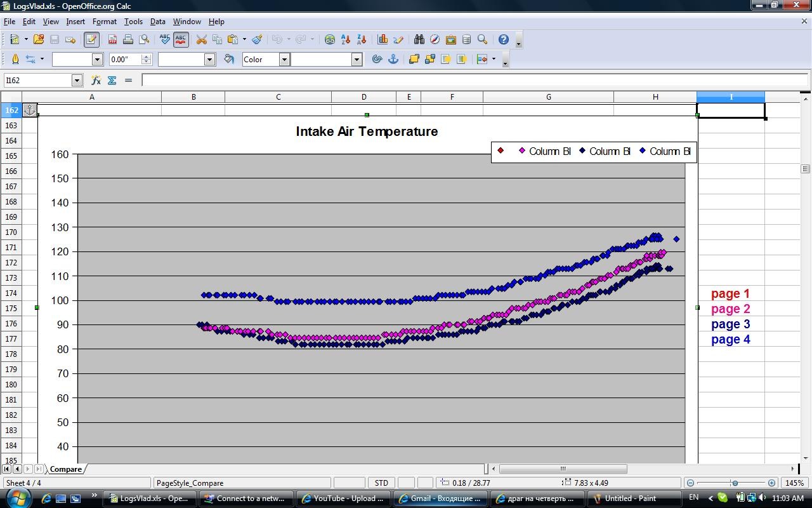Toggle STD selection mode in status bar

pos(381,483)
